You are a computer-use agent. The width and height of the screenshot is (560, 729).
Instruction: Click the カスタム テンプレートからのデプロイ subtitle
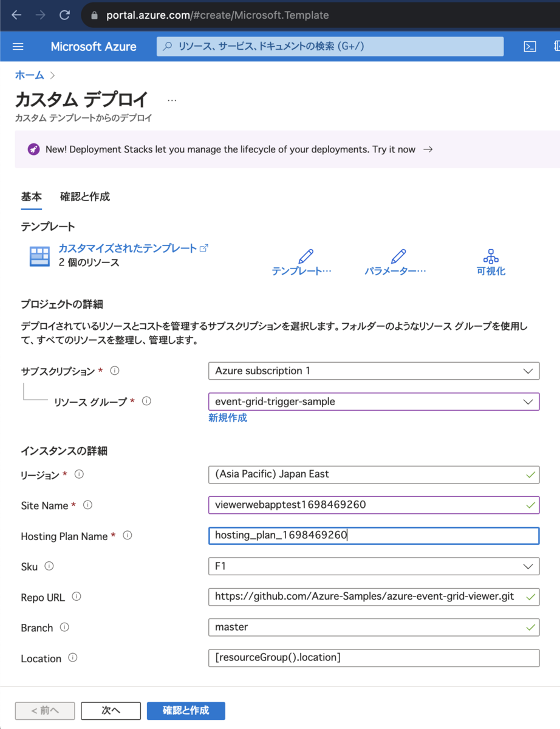tap(84, 118)
